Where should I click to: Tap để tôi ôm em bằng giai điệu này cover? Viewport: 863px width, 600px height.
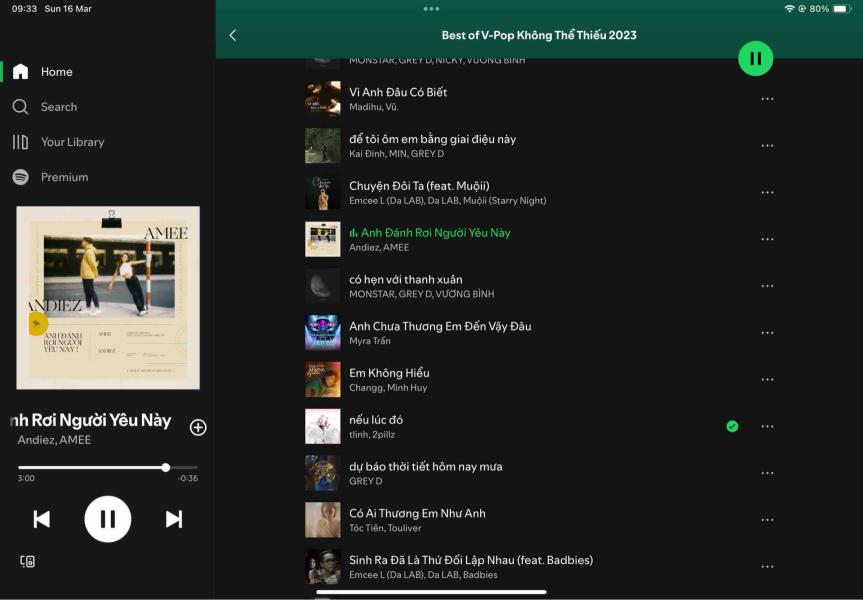[323, 146]
